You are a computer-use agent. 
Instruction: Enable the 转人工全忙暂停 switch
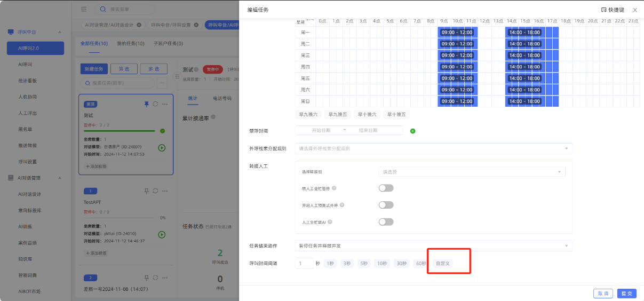tap(385, 188)
